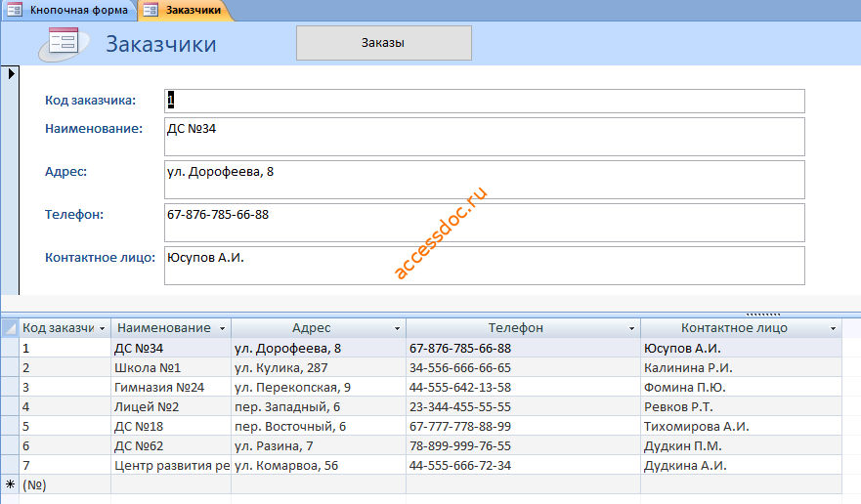Click into the Адрес field

tap(485, 180)
